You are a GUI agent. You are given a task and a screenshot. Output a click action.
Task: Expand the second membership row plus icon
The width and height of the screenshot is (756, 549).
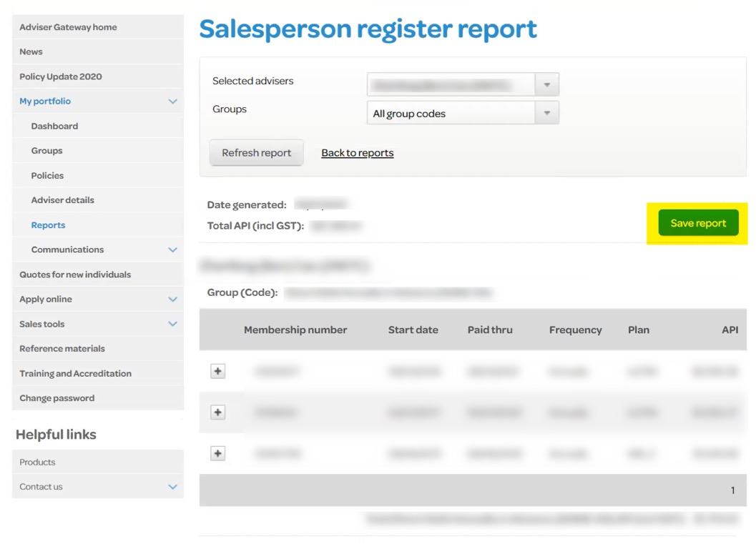pos(218,412)
